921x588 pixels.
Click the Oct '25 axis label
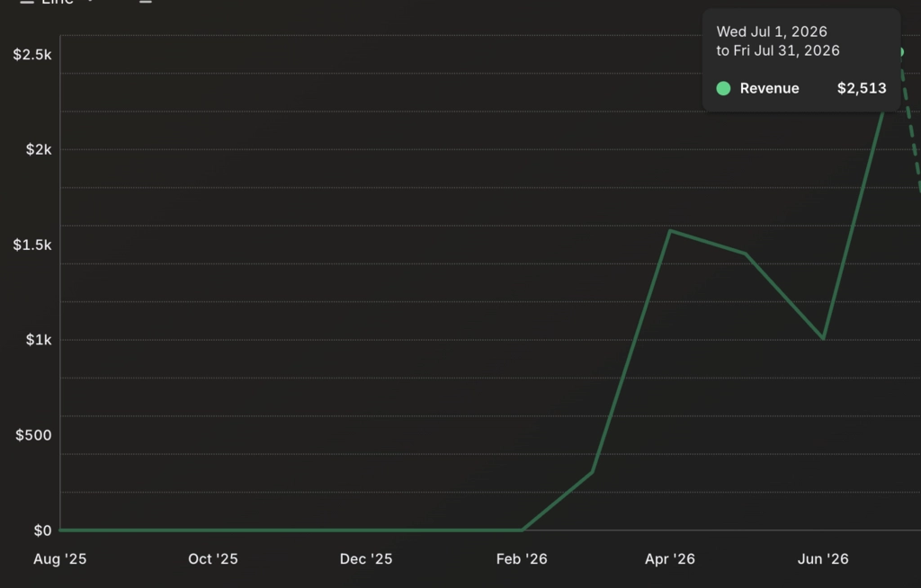212,559
